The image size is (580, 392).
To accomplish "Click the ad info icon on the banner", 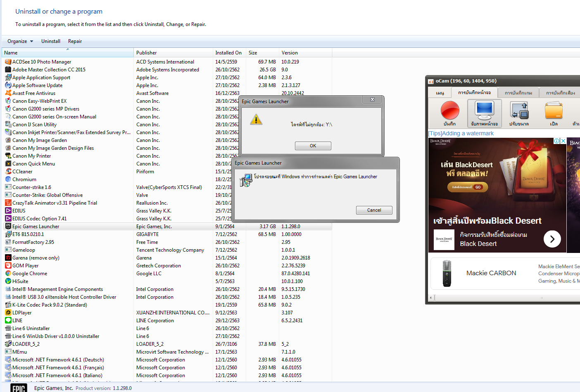I will (557, 141).
